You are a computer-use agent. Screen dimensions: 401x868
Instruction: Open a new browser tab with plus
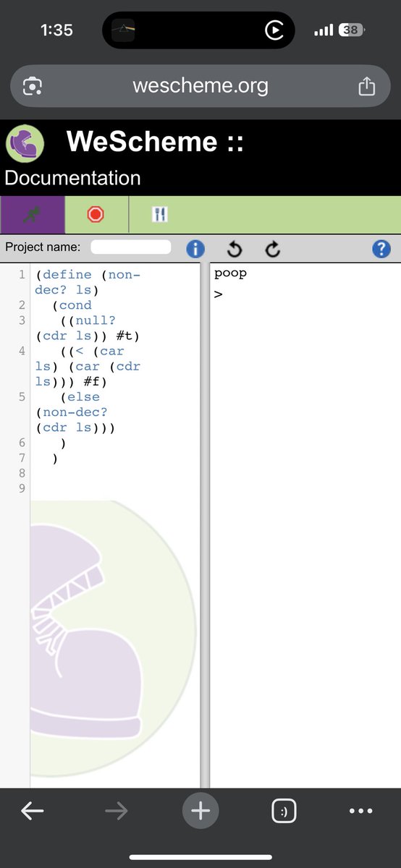click(x=200, y=811)
